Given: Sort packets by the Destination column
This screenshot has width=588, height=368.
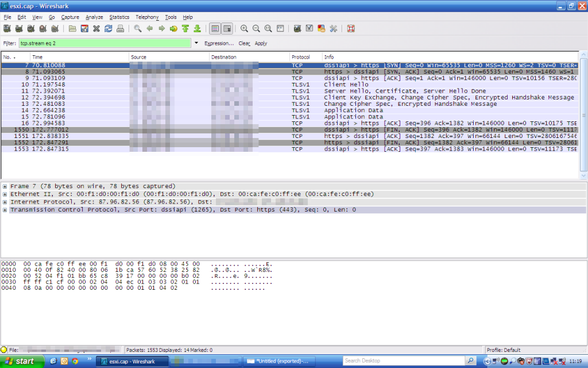Looking at the screenshot, I should tap(249, 57).
